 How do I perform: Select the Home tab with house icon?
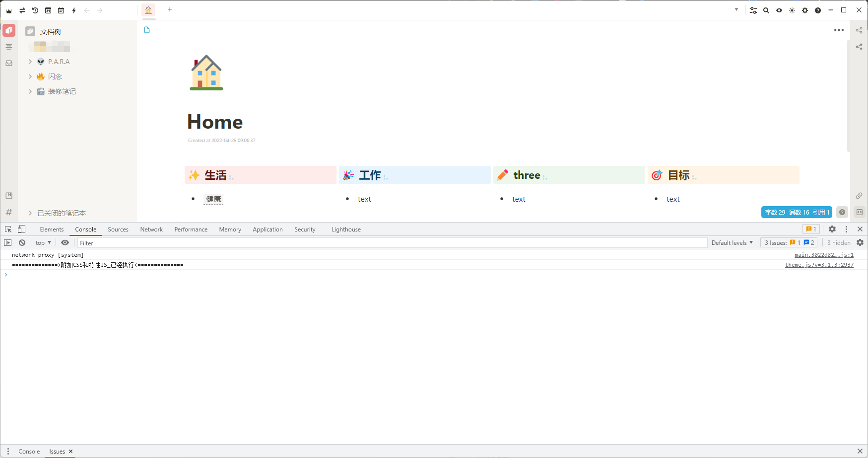(x=148, y=10)
